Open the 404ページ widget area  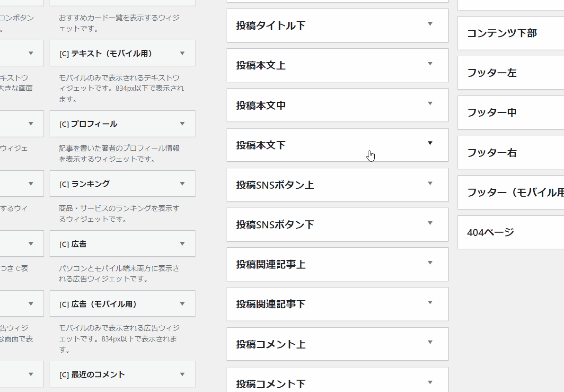[491, 232]
